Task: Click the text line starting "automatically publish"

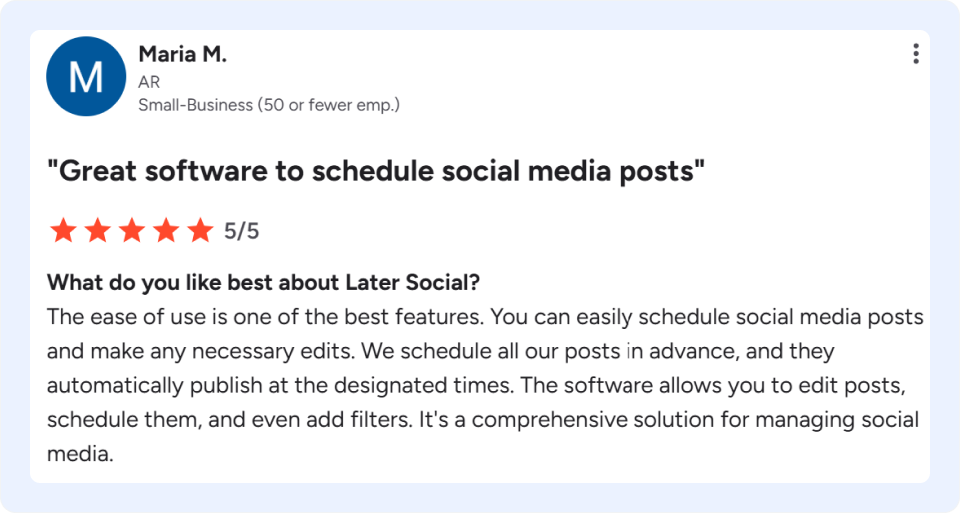Action: 476,386
